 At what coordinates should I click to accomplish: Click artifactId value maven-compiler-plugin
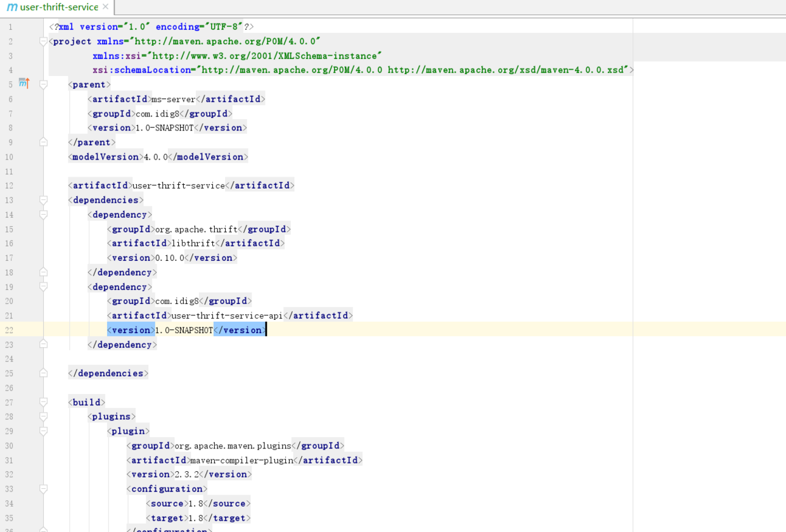tap(242, 460)
